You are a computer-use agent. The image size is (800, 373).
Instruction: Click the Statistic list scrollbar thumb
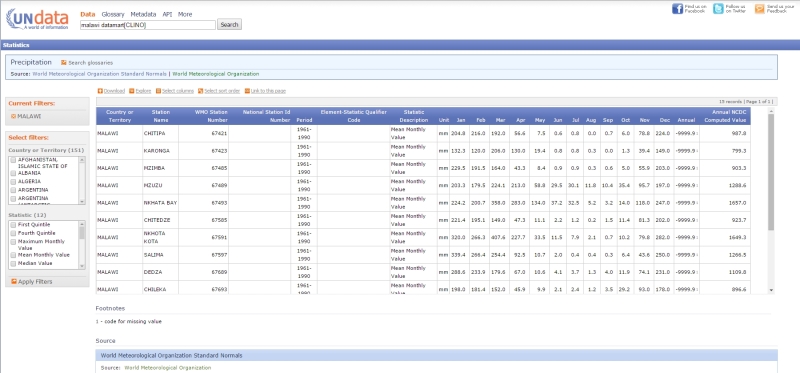(x=82, y=233)
